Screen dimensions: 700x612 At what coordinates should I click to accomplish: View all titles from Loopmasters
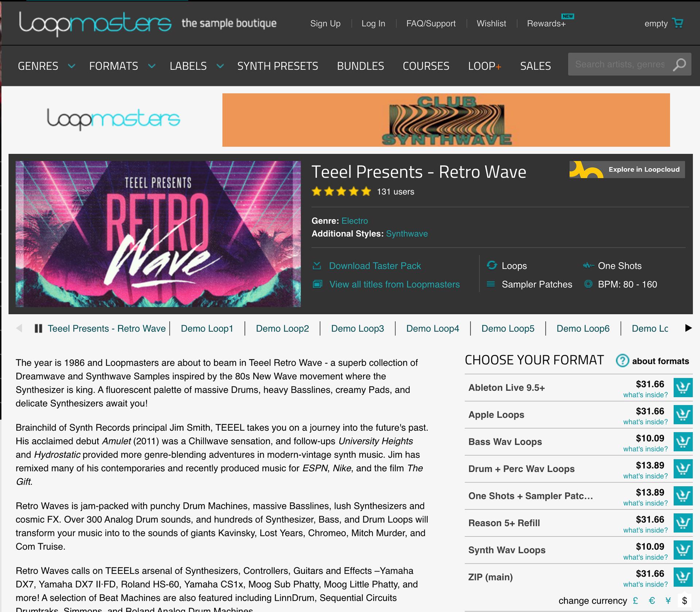click(x=394, y=285)
